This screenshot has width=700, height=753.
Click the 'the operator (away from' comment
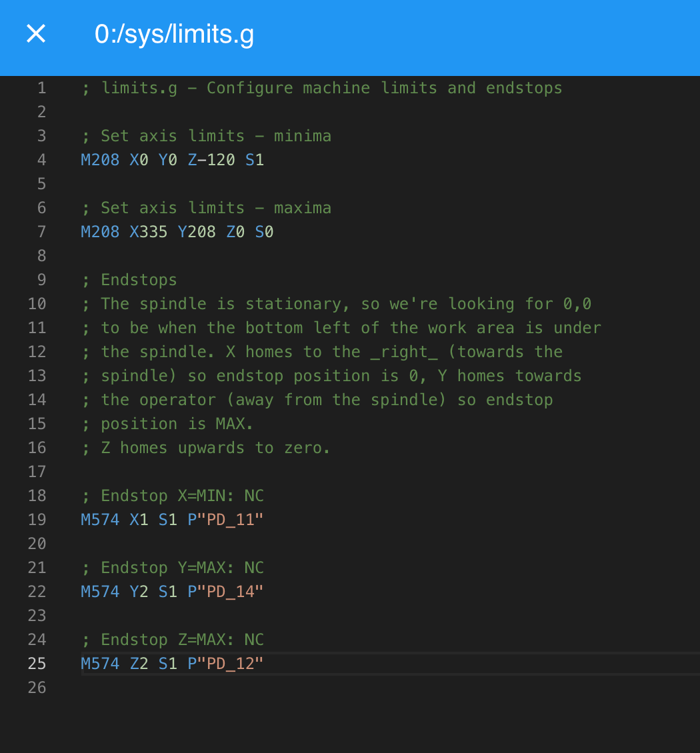317,400
